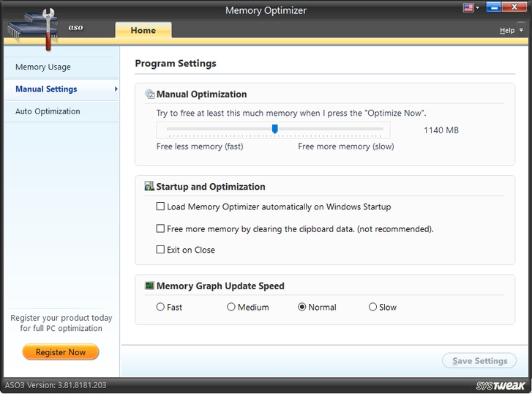Click the Program Settings heading

tap(176, 64)
